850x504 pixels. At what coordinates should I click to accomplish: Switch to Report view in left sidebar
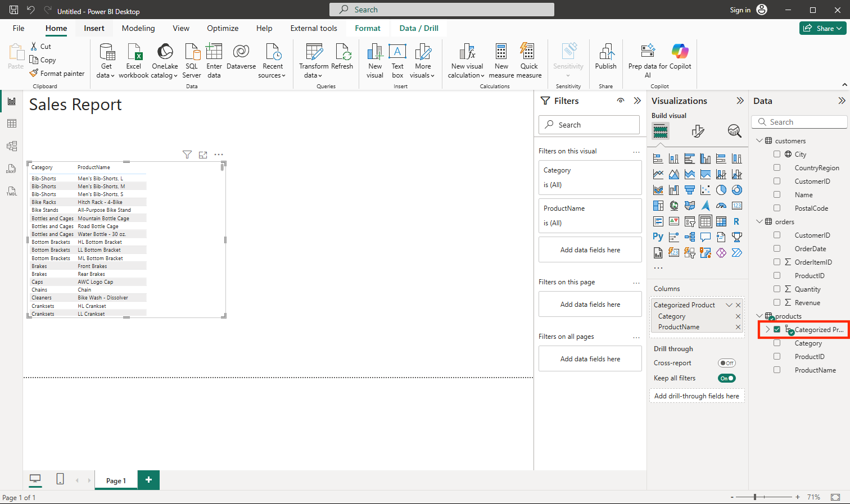12,101
